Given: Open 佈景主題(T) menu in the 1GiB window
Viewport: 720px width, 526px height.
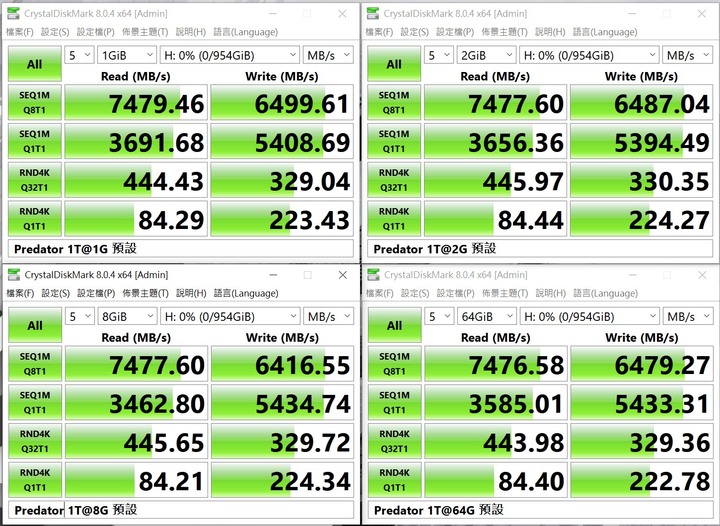Looking at the screenshot, I should [145, 32].
